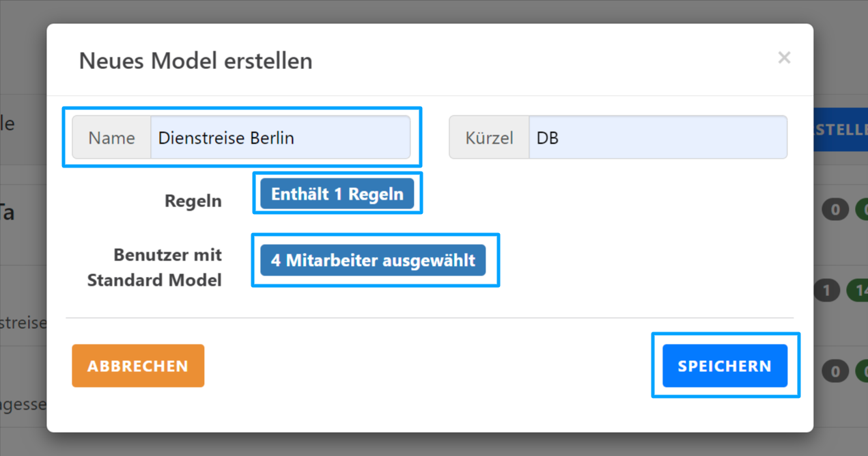Select the Kürzel field label

(489, 137)
